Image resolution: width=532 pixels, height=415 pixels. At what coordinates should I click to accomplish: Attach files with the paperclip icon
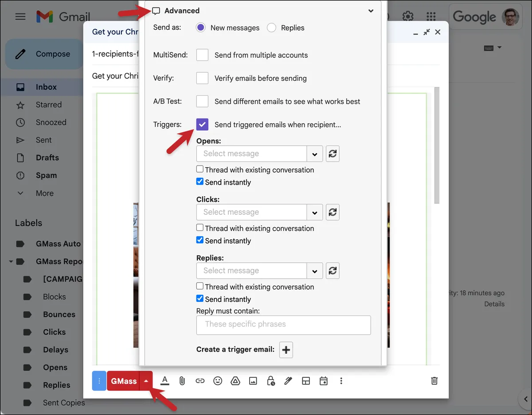(182, 381)
